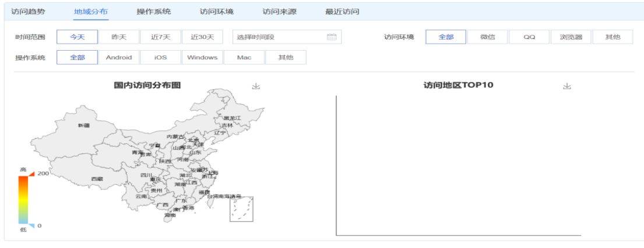Go to 访问来源 tab
This screenshot has width=644, height=248.
[x=279, y=12]
